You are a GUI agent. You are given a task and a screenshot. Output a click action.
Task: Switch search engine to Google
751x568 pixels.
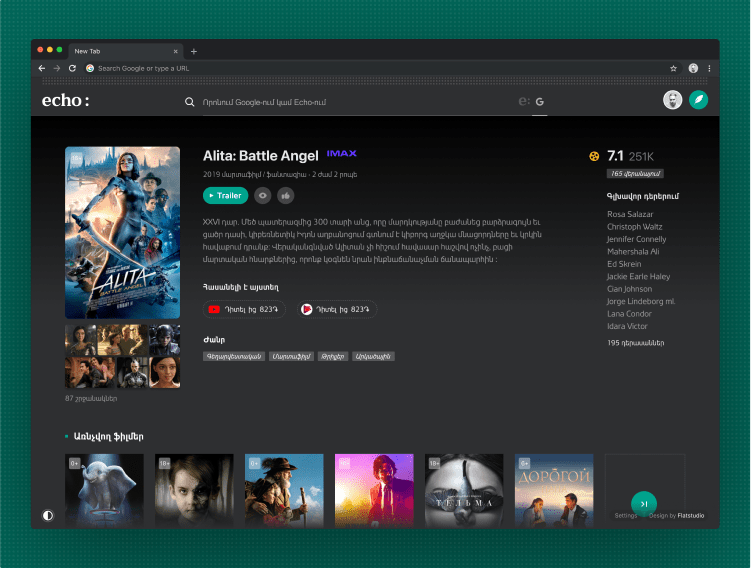pos(540,101)
